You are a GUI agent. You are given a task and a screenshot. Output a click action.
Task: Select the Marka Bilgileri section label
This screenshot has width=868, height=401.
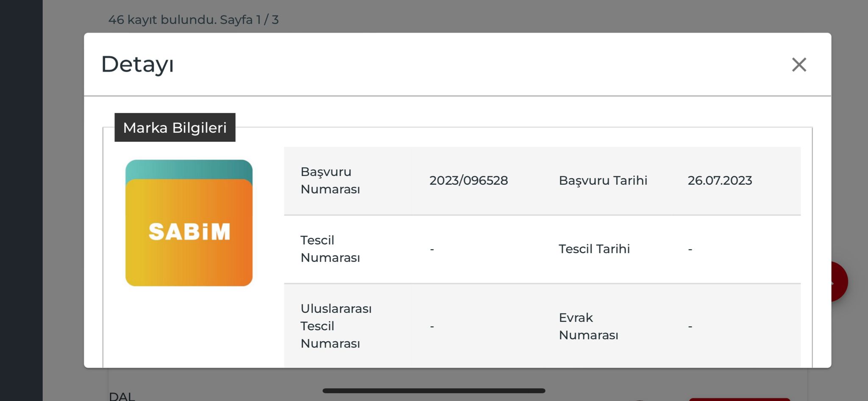click(175, 128)
